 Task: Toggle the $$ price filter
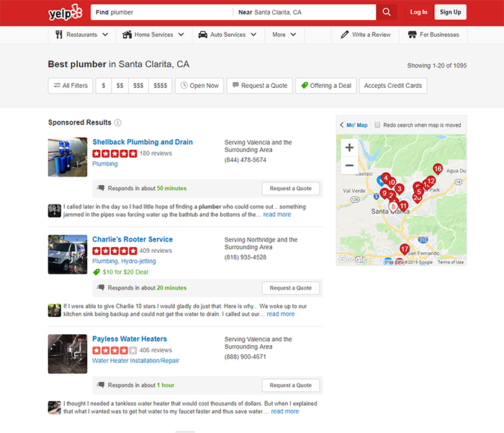120,86
